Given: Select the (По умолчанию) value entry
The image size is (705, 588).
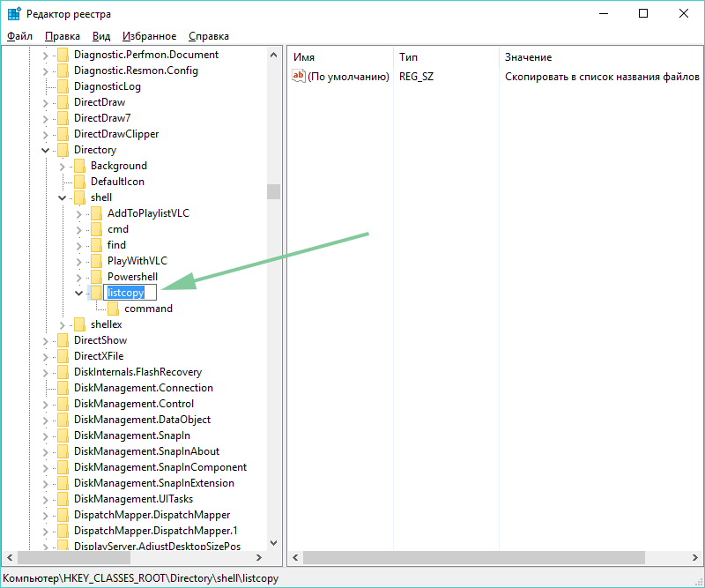Looking at the screenshot, I should pyautogui.click(x=348, y=77).
